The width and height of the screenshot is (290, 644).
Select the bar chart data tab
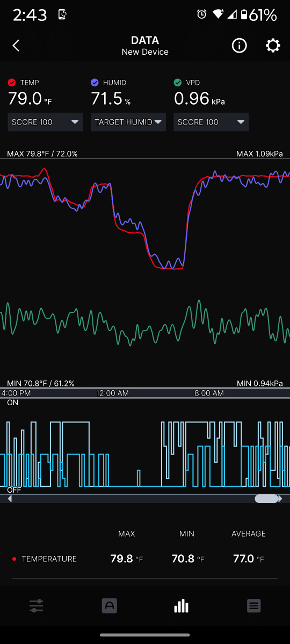(x=182, y=606)
